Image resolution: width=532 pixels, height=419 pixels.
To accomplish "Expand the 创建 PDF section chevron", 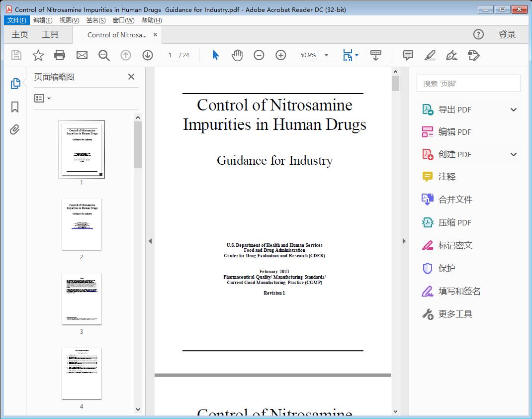I will coord(514,154).
